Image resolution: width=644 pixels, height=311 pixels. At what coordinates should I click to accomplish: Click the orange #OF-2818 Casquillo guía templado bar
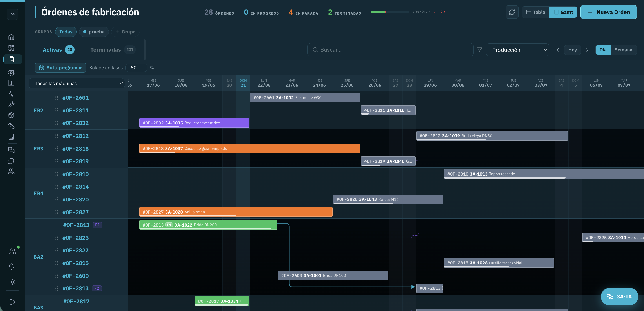coord(249,148)
